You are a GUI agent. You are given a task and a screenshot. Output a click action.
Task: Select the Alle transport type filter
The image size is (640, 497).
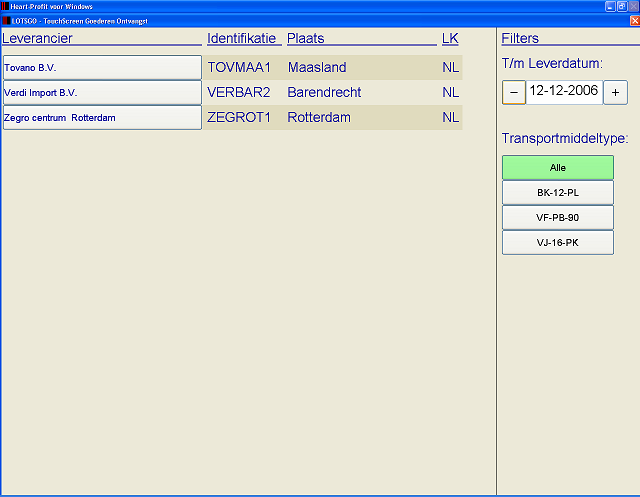(558, 168)
